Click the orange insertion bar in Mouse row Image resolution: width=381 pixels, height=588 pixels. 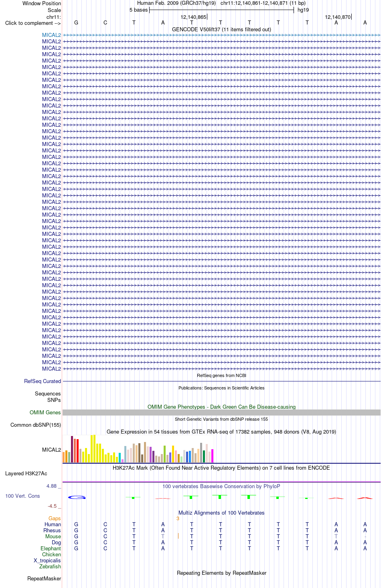[x=178, y=536]
